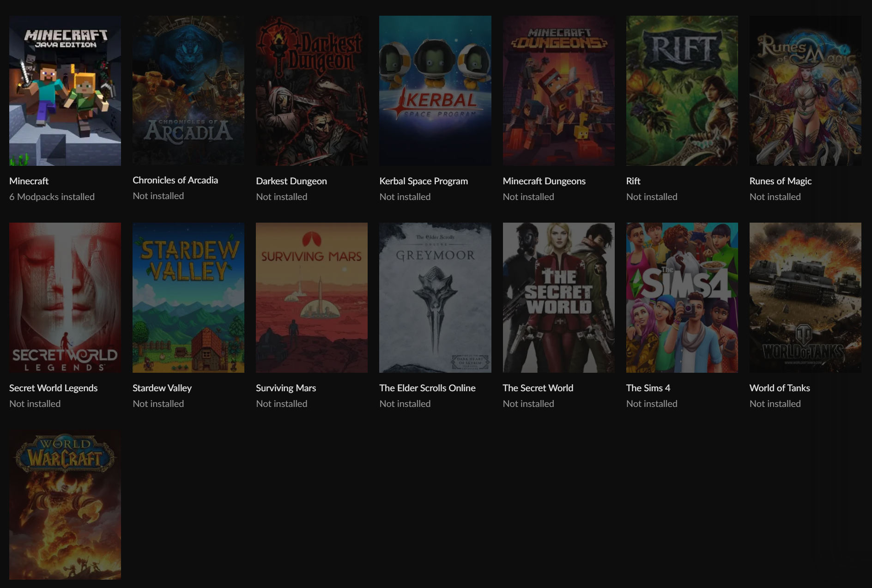Click "Not installed" under Stardew Valley

click(158, 404)
